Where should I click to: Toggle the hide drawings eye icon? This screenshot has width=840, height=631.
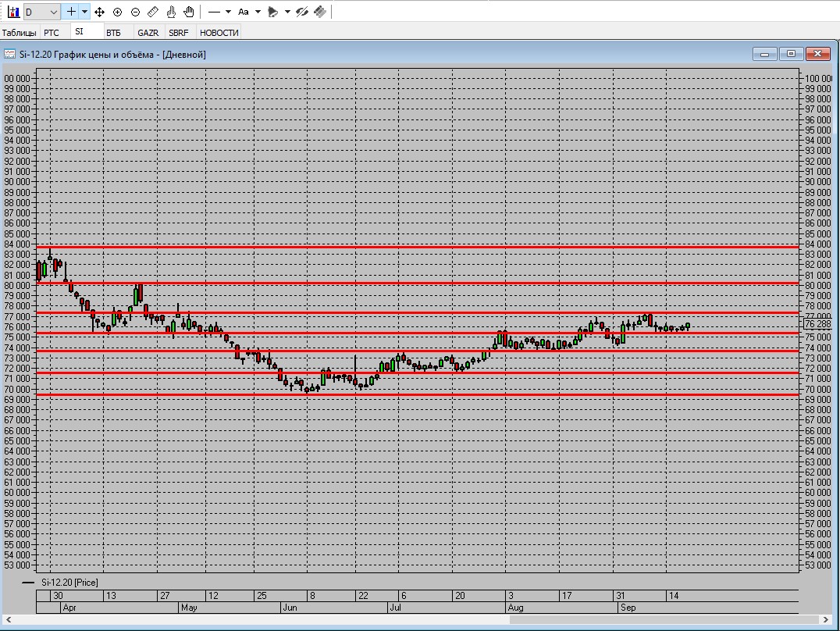302,12
